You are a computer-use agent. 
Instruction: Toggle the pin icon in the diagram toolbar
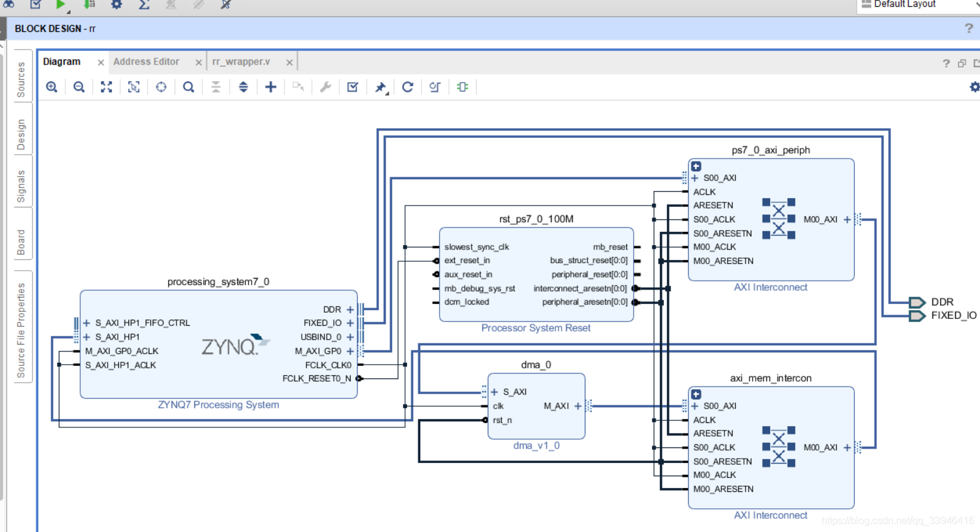tap(380, 87)
